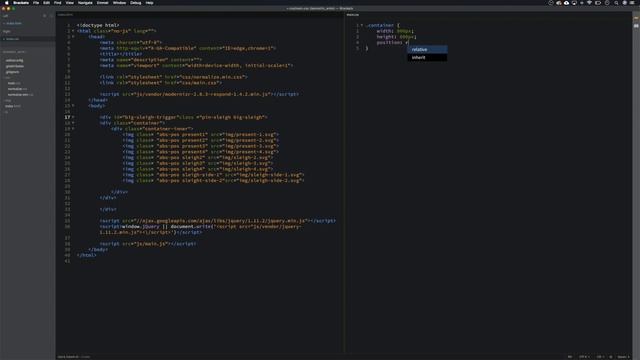Open the battery status icon

tap(598, 3)
